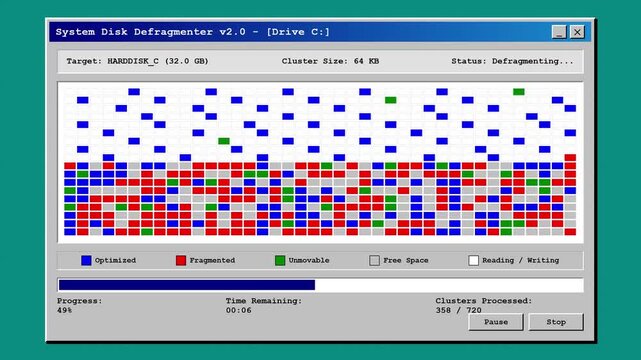The width and height of the screenshot is (641, 360).
Task: Click 'Target: HARDDISK_C (32.0 GB)' text
Action: [x=137, y=61]
